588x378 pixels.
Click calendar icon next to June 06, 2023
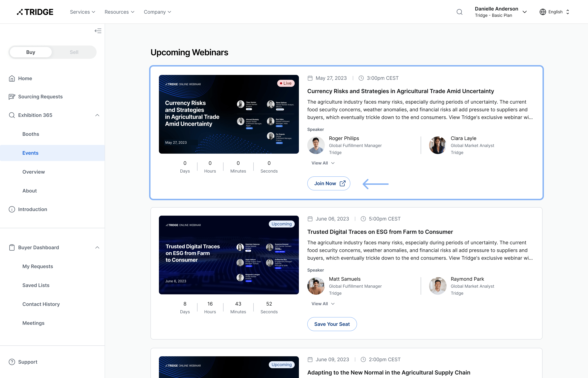click(310, 219)
